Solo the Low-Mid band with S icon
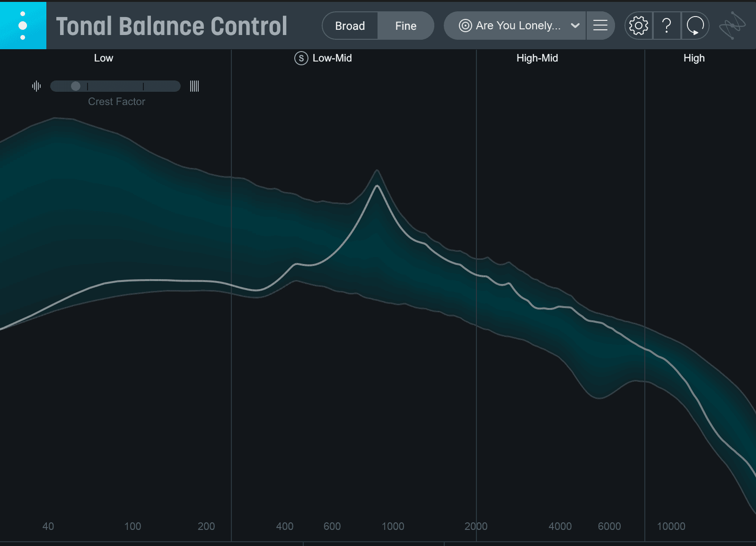This screenshot has height=546, width=756. 301,58
